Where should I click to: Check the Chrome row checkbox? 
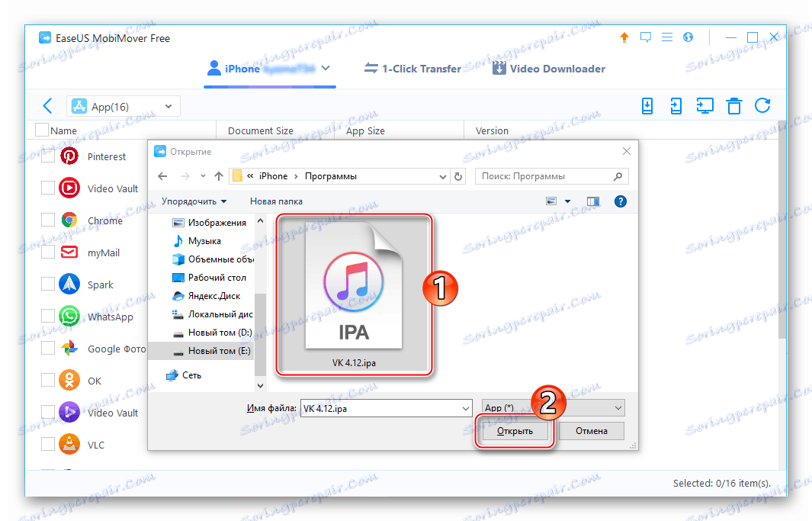coord(47,220)
